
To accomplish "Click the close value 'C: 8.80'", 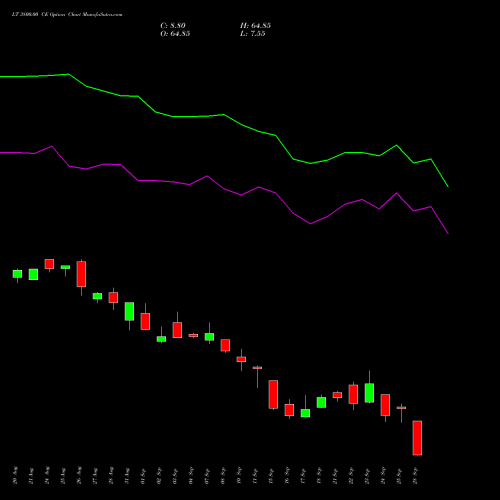I will (173, 26).
